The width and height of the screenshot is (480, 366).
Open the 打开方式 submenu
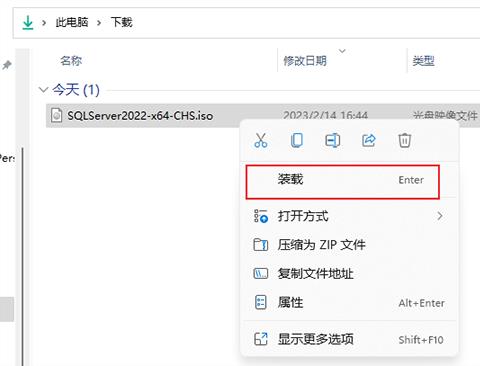tap(349, 216)
